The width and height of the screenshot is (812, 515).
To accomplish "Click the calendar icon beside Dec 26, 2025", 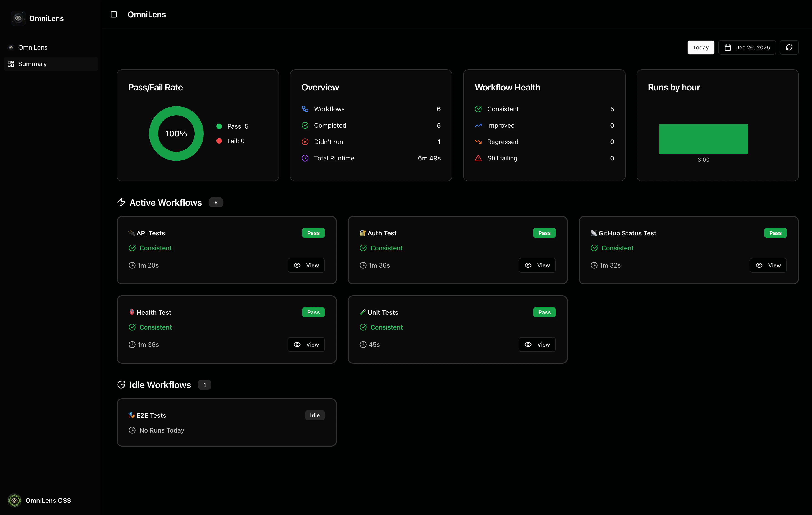I will point(727,47).
